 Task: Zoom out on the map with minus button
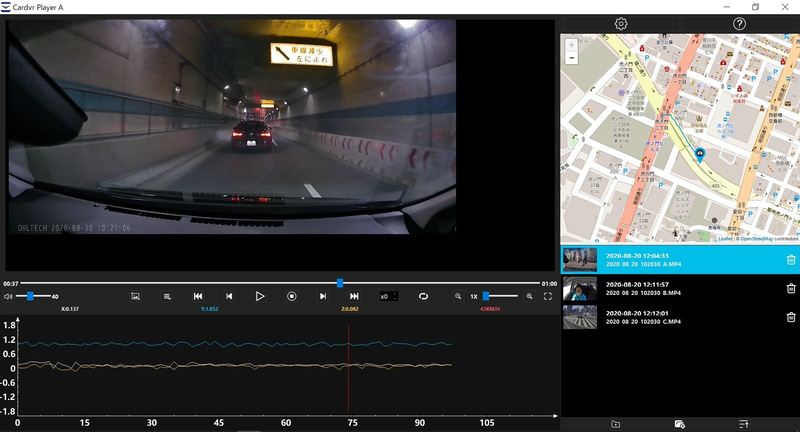pos(571,58)
